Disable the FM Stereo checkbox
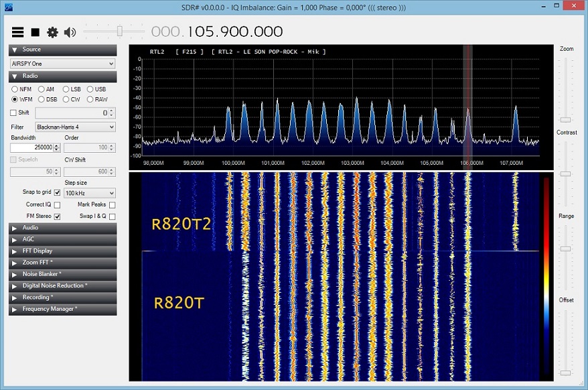The image size is (588, 390). pos(57,216)
